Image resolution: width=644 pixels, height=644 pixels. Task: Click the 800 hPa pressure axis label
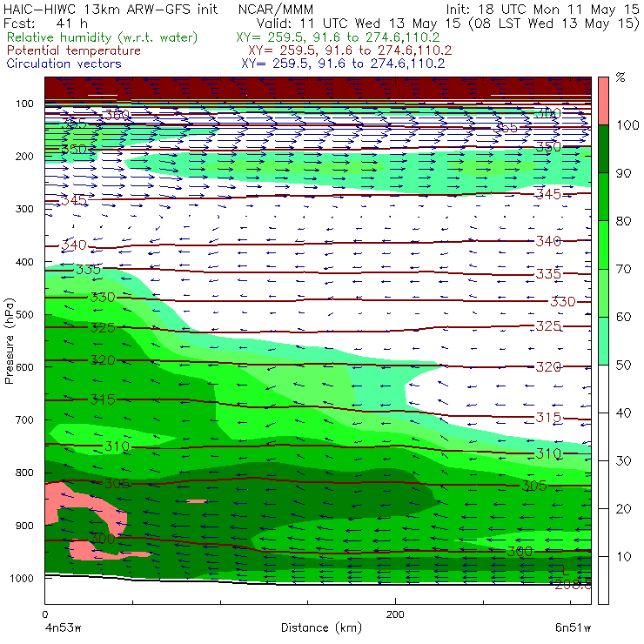click(x=24, y=473)
